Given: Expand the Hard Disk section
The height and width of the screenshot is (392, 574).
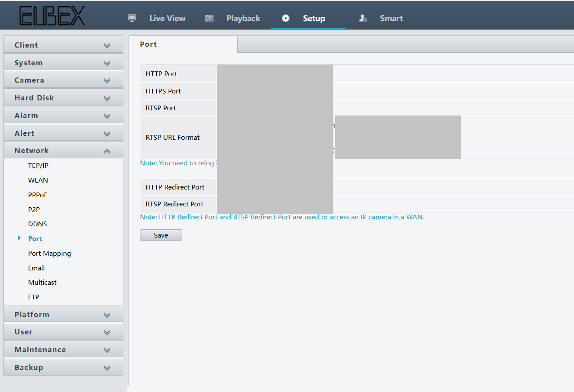Looking at the screenshot, I should pyautogui.click(x=63, y=97).
